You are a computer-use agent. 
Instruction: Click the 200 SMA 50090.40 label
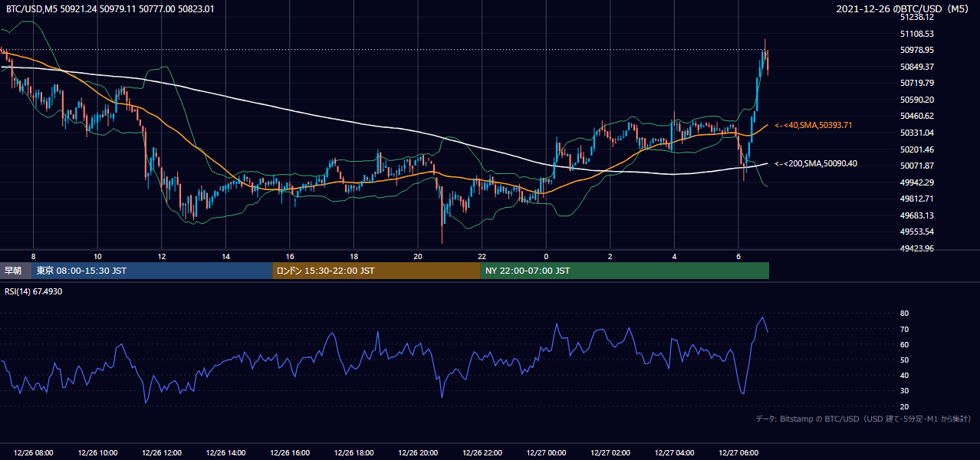coord(816,163)
